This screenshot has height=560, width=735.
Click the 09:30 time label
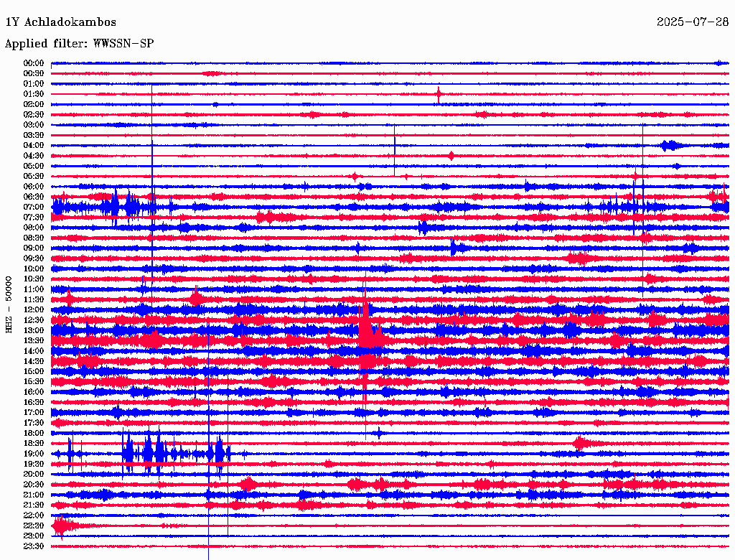click(34, 258)
